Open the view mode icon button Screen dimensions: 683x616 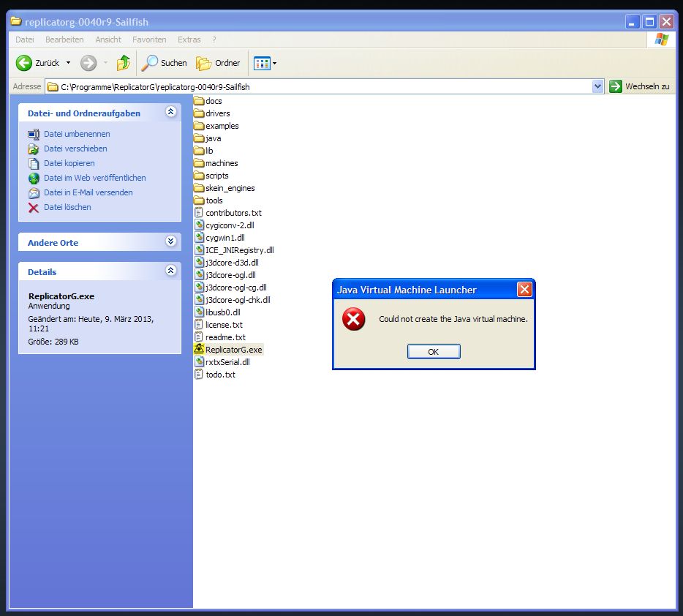(x=262, y=64)
